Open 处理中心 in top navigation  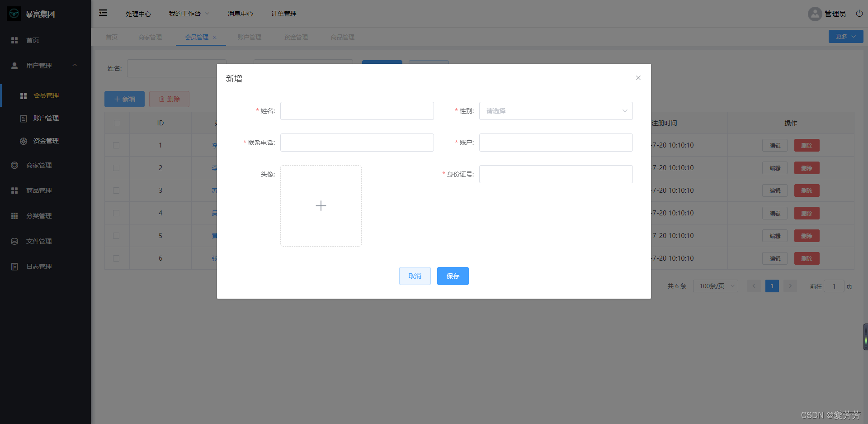coord(138,14)
